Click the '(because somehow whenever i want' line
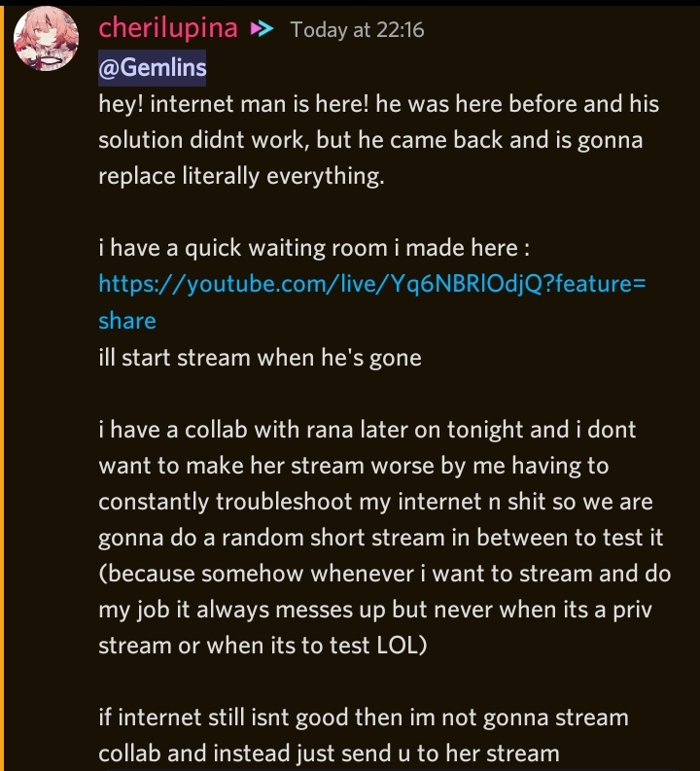Viewport: 700px width, 771px height. (385, 575)
